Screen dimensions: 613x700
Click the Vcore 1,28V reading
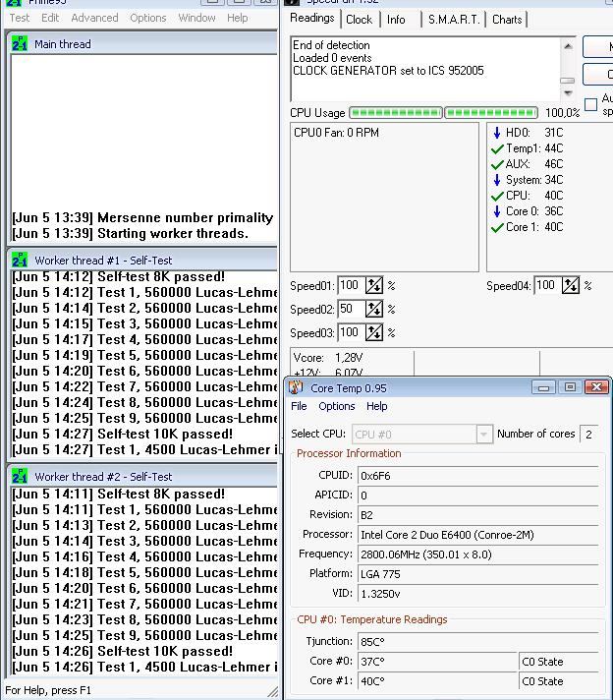point(328,358)
